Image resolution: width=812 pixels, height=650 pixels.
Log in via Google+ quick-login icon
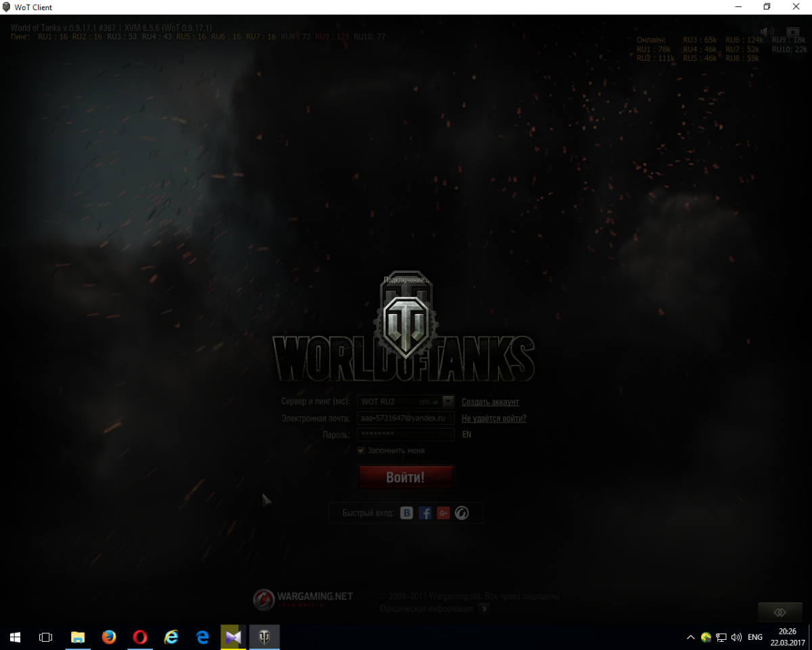point(443,513)
